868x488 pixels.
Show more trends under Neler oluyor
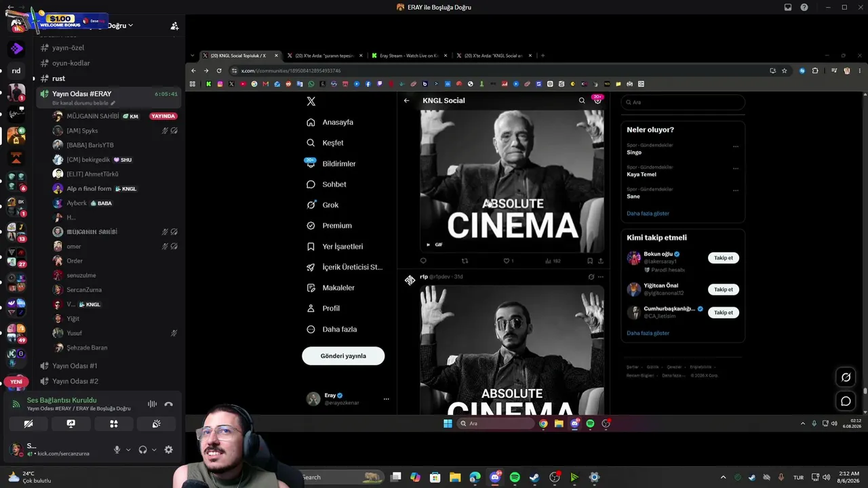click(648, 213)
